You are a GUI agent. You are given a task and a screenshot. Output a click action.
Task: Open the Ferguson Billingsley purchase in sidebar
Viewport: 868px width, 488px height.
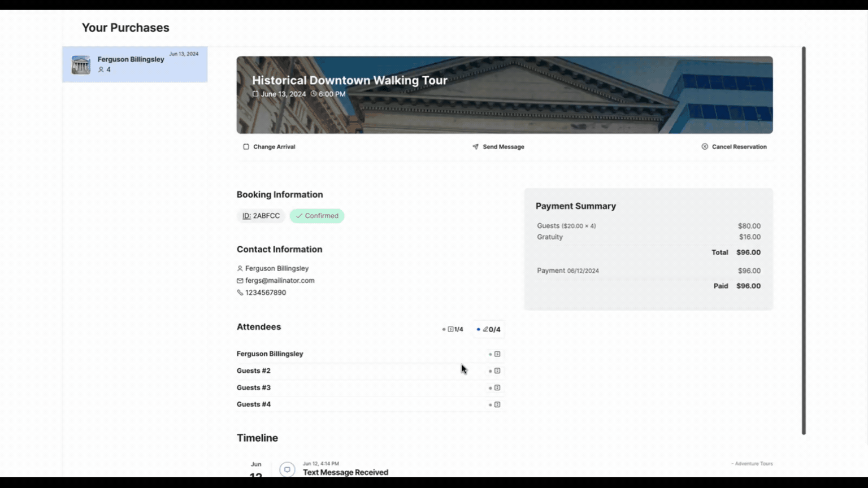pos(134,64)
